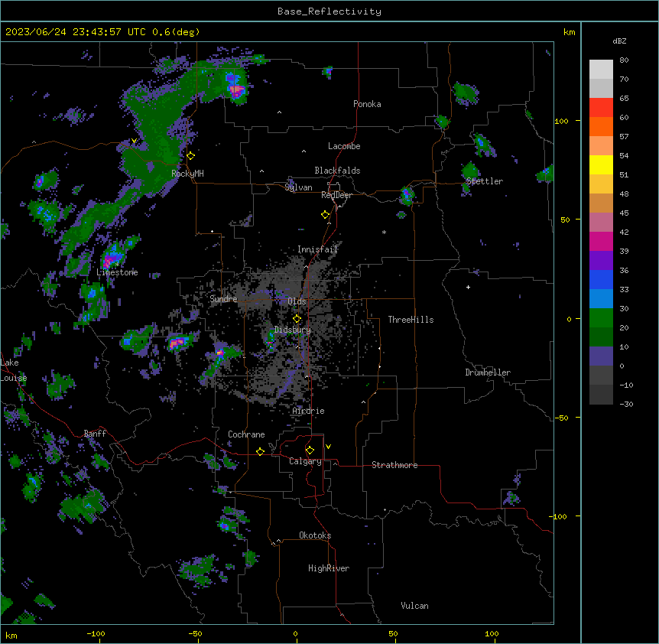Click the yellow diamond marker near RockyMH
Screen dimensions: 659x644
191,156
